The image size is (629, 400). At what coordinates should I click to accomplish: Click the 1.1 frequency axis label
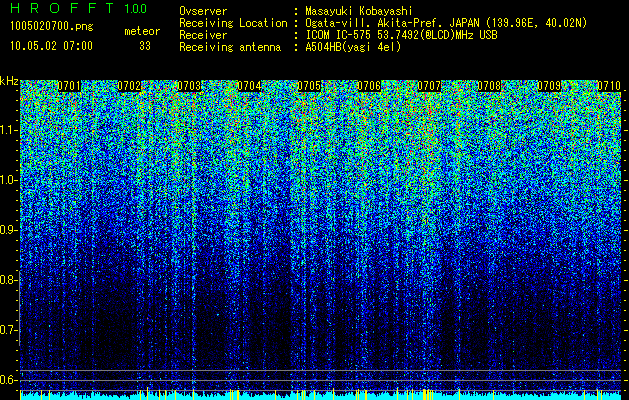point(9,130)
